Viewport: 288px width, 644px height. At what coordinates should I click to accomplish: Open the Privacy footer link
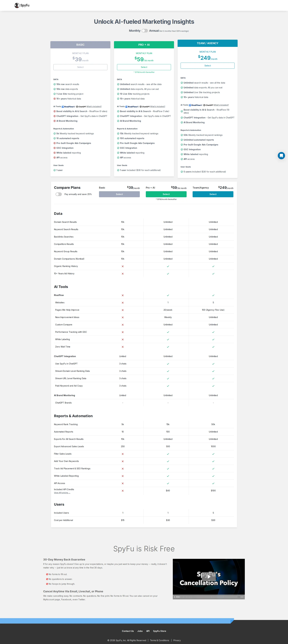[x=177, y=640]
